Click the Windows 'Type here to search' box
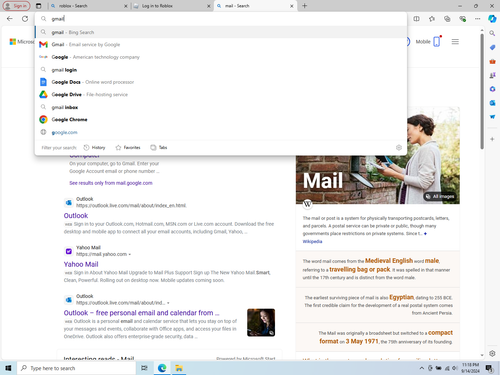This screenshot has height=375, width=500. pos(76,368)
